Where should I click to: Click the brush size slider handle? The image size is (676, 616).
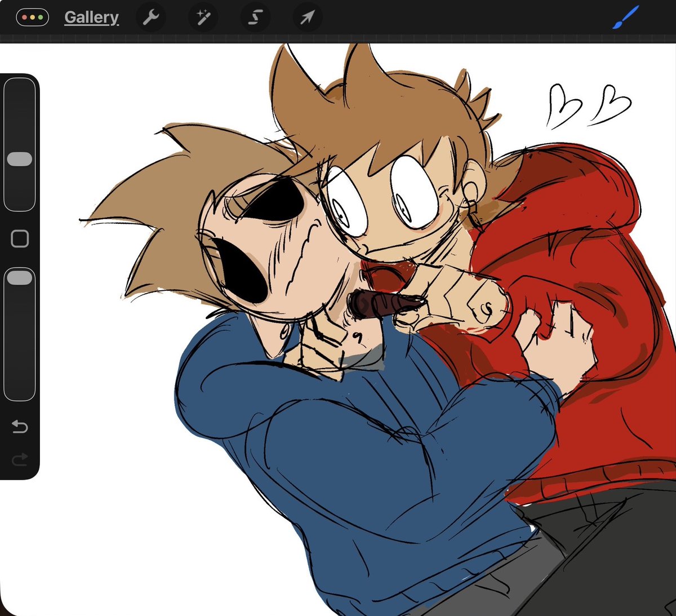[20, 159]
